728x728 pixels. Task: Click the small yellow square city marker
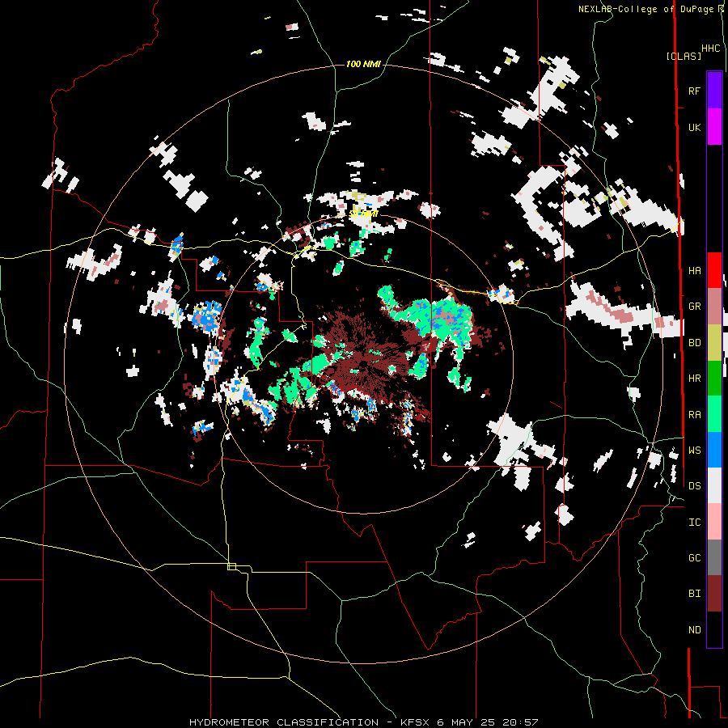[x=231, y=566]
